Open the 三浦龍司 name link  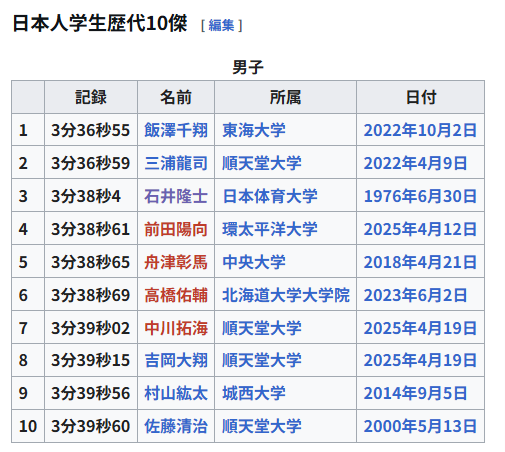pos(176,163)
